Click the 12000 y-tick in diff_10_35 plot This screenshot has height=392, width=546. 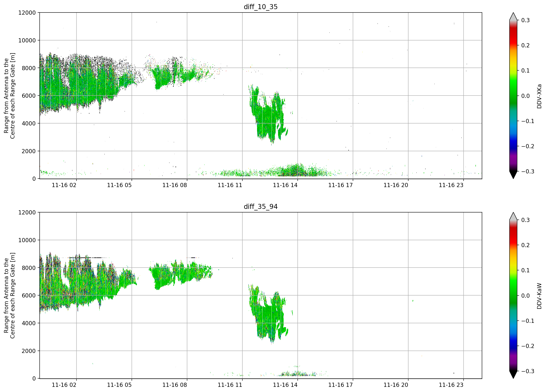[27, 12]
